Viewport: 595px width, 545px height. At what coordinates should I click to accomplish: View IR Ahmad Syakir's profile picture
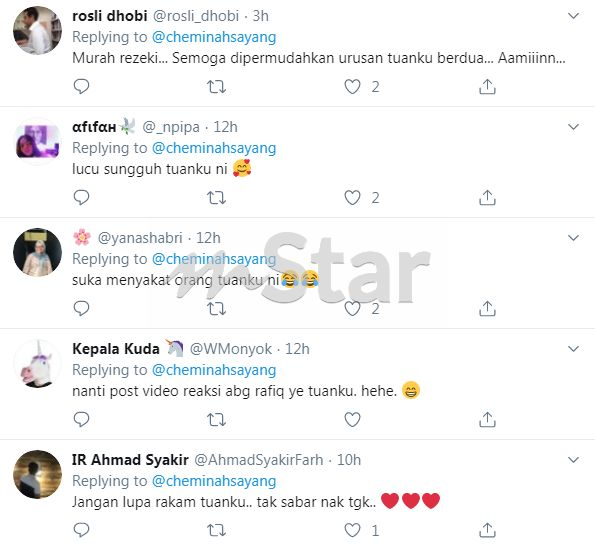(37, 474)
